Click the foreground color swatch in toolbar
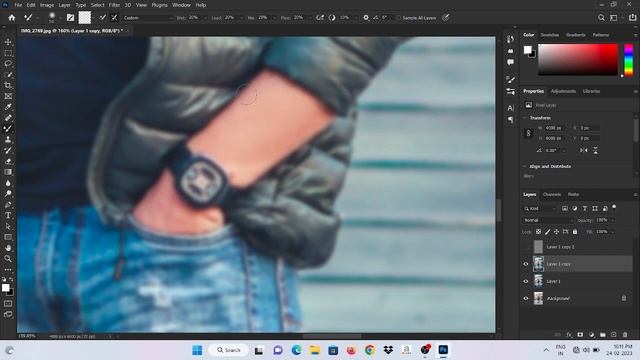 pyautogui.click(x=6, y=288)
